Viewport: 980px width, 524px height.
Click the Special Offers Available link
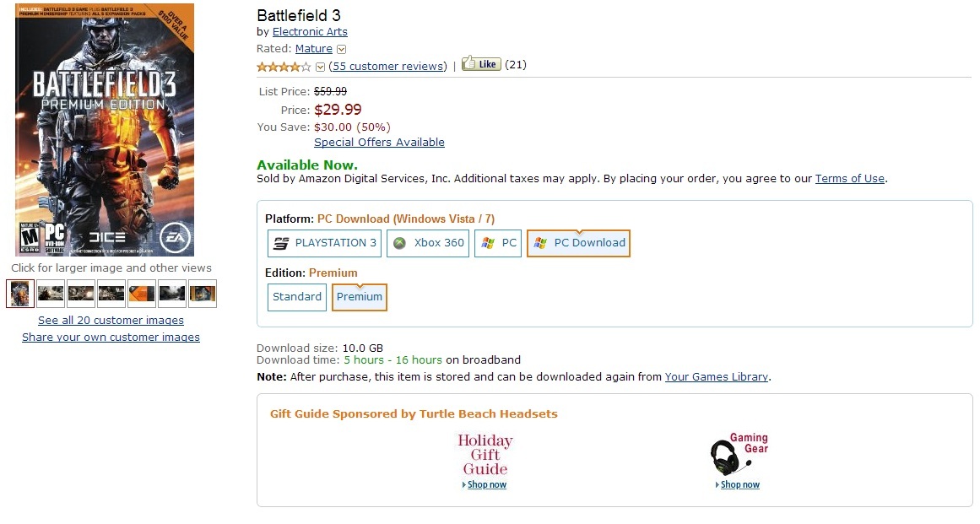pyautogui.click(x=379, y=143)
